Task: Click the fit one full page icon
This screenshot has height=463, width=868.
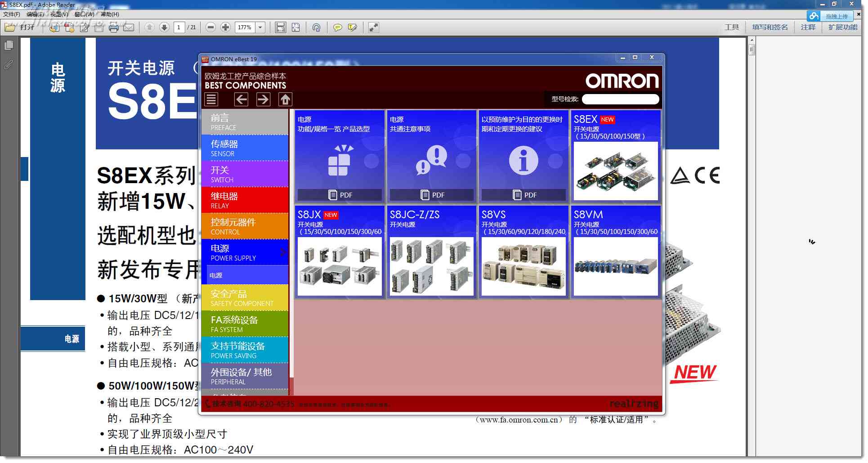Action: coord(295,27)
